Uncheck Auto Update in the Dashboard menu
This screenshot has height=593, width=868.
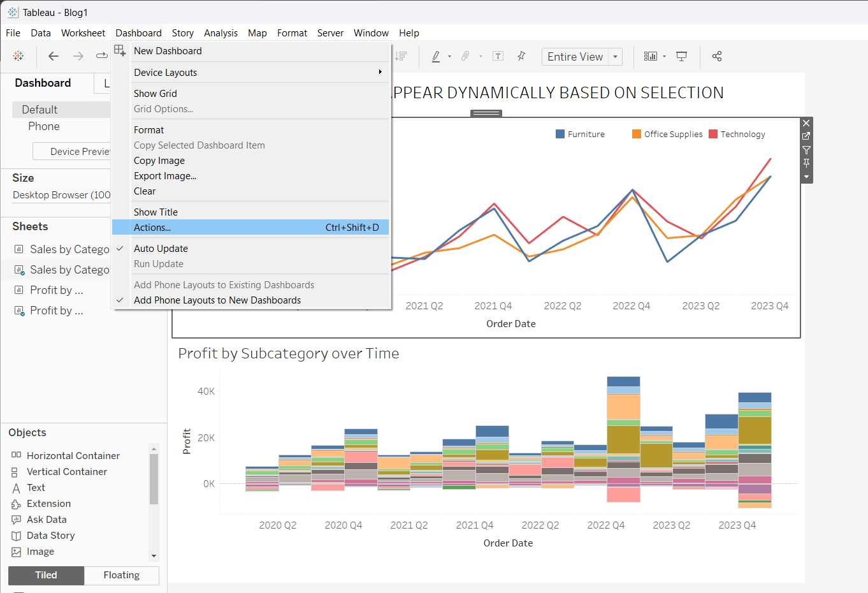(161, 248)
